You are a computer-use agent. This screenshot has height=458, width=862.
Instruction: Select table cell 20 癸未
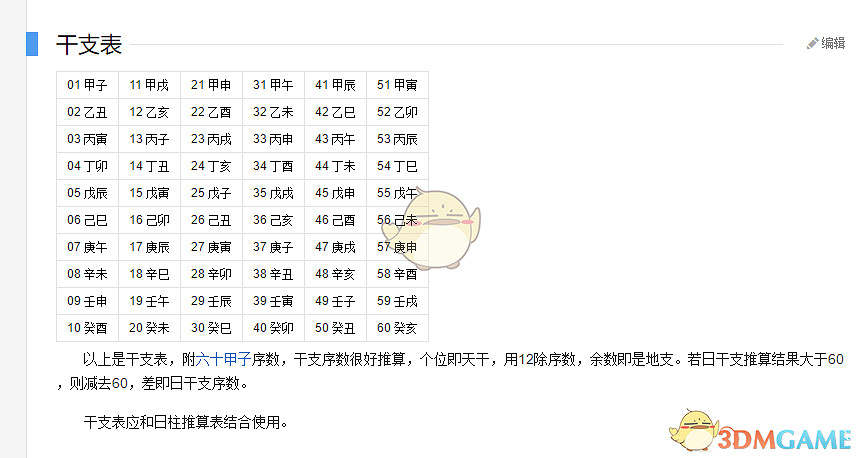150,328
